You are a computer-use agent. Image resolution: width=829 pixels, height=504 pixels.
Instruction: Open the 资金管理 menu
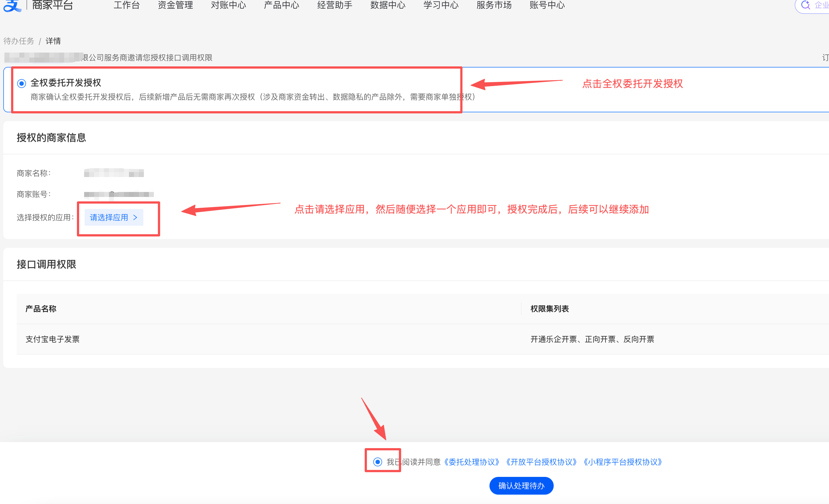tap(175, 5)
